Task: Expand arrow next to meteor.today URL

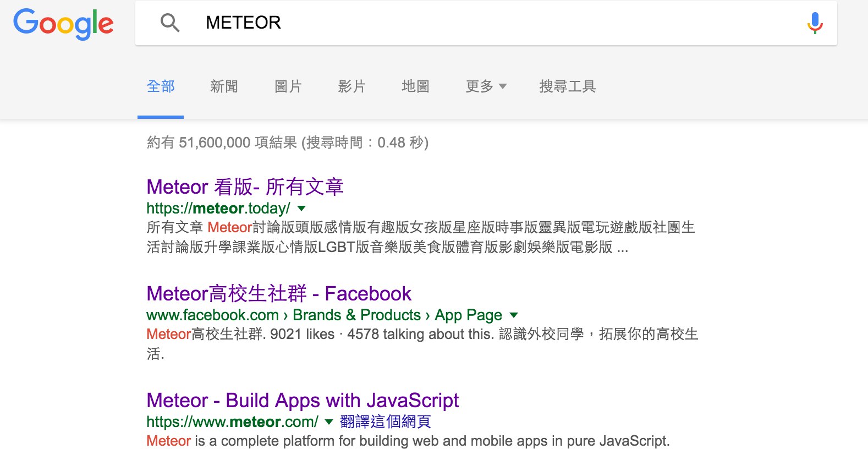Action: point(301,209)
